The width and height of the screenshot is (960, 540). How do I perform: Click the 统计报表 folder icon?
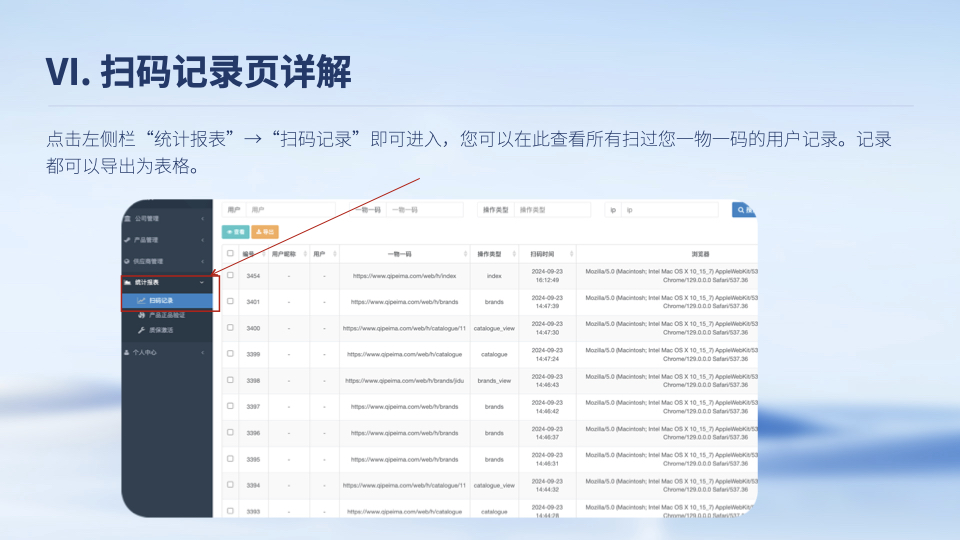127,283
